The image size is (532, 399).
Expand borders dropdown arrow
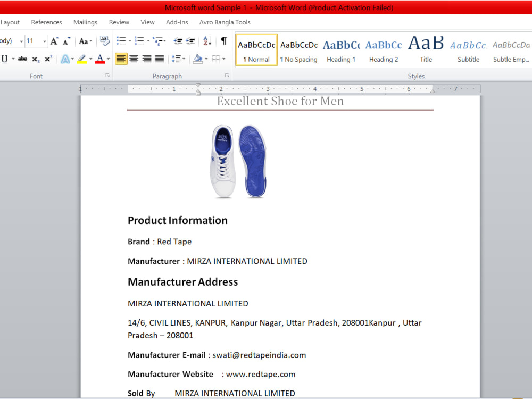224,59
